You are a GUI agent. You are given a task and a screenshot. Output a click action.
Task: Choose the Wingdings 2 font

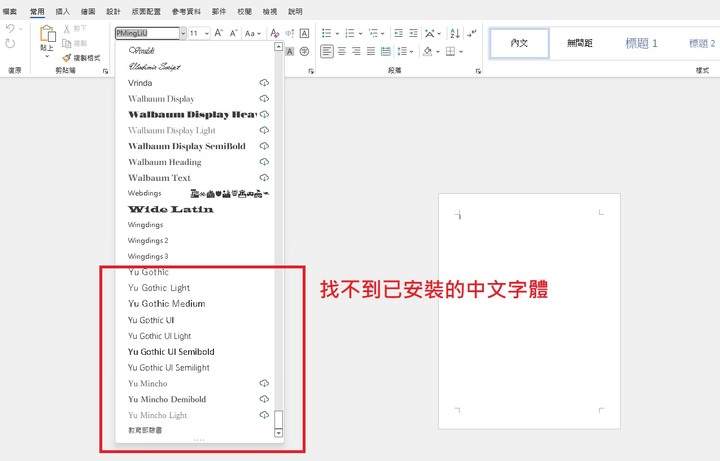[195, 240]
